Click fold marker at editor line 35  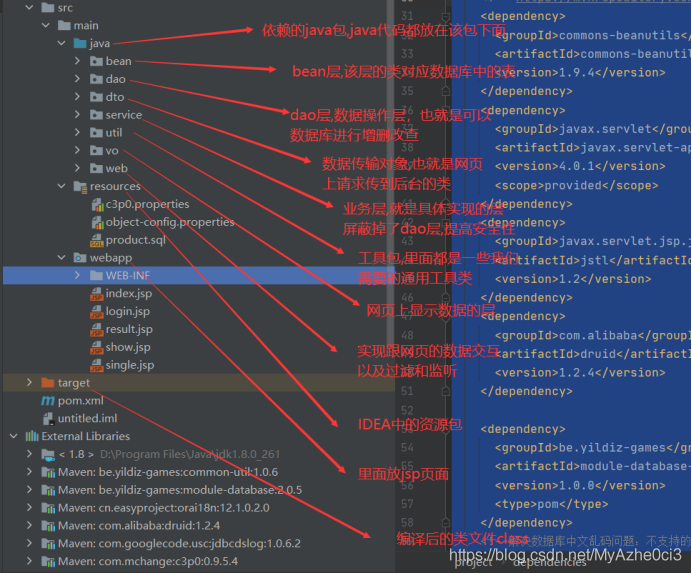point(446,91)
